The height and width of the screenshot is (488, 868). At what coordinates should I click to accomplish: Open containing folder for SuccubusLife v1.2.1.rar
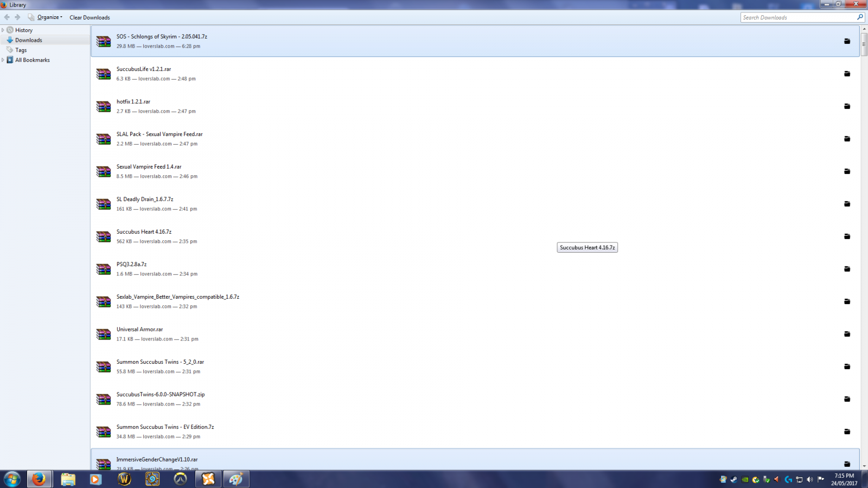point(847,74)
